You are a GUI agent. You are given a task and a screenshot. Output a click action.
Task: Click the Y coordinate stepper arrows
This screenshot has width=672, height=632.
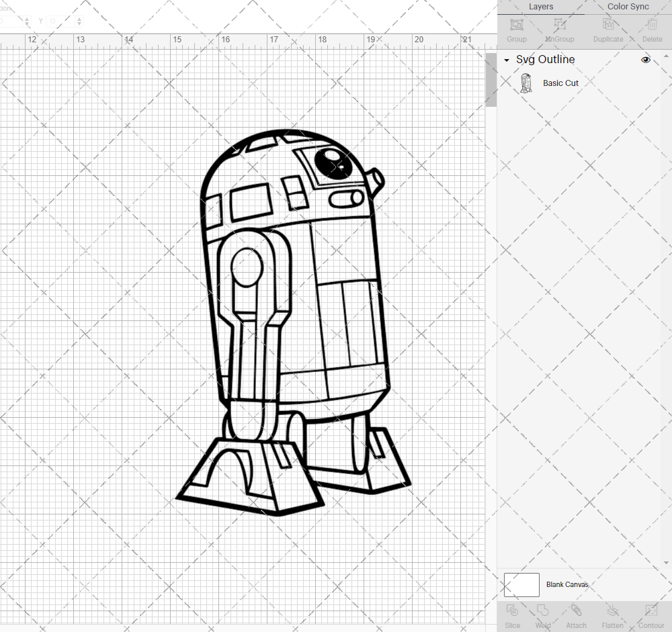(x=79, y=21)
